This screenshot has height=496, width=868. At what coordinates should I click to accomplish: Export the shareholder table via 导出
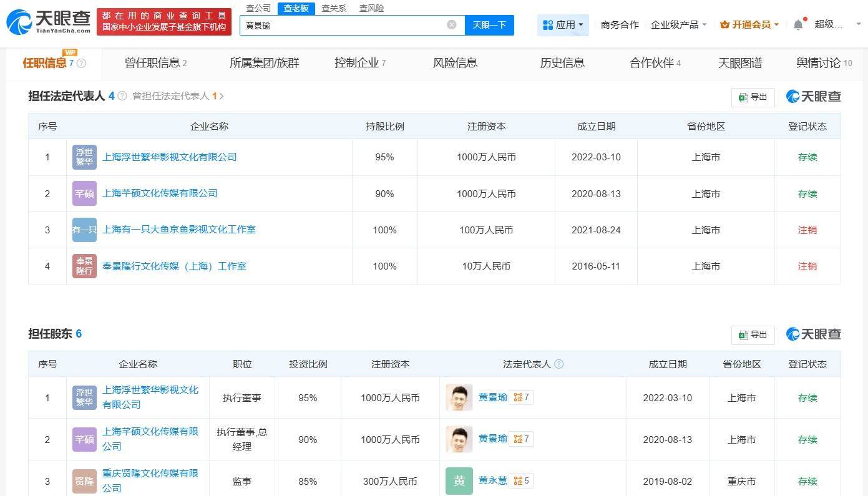click(x=753, y=335)
